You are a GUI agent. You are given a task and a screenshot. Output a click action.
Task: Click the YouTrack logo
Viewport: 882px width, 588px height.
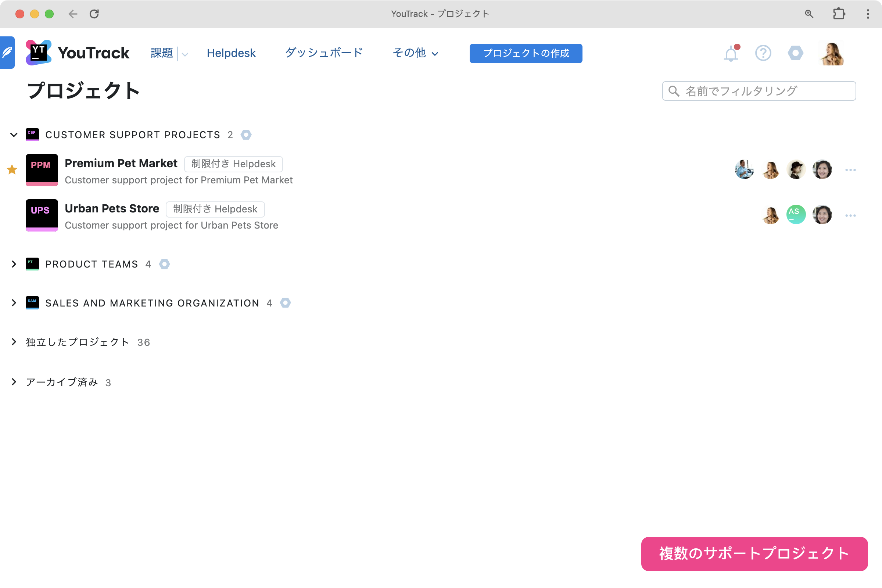(x=78, y=53)
